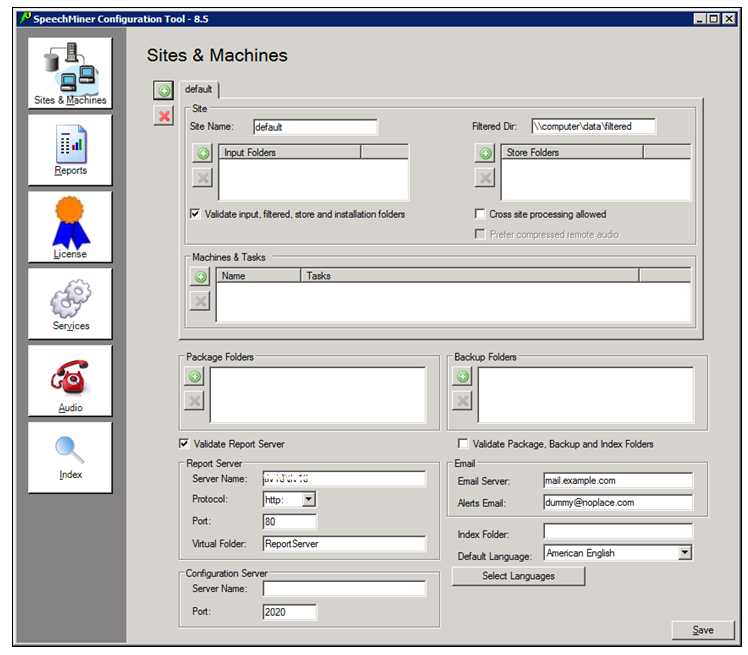This screenshot has width=748, height=655.
Task: Open the Sites & Machines section
Action: [70, 73]
